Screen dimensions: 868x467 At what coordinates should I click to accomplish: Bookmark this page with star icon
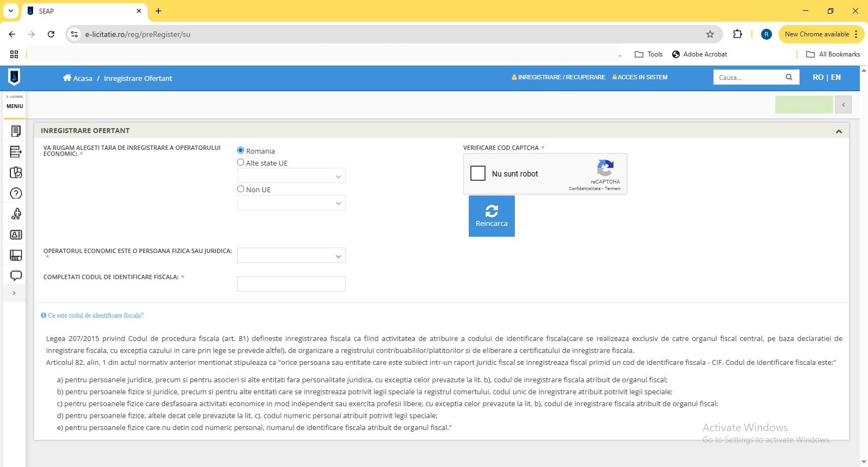(x=710, y=34)
